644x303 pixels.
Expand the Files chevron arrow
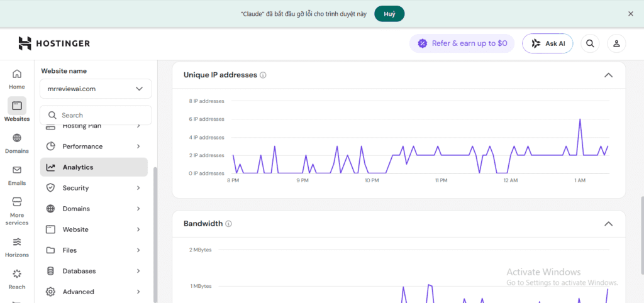point(138,250)
